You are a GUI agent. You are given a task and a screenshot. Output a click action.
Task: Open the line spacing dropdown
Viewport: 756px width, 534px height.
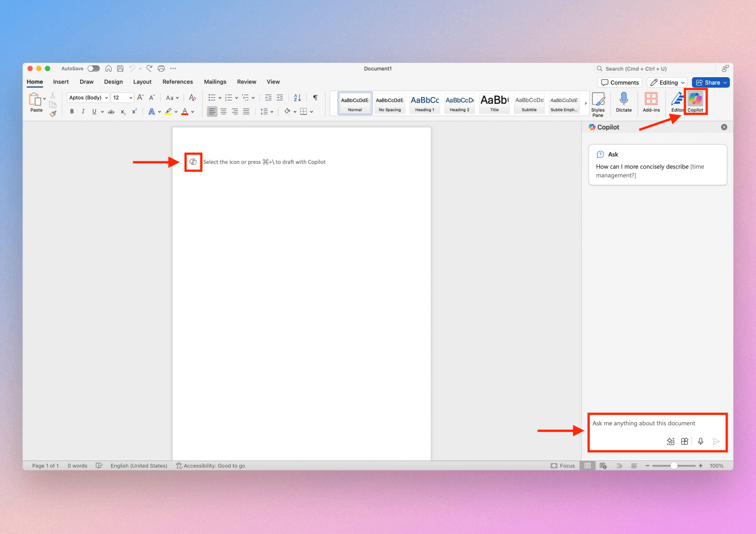click(x=267, y=111)
